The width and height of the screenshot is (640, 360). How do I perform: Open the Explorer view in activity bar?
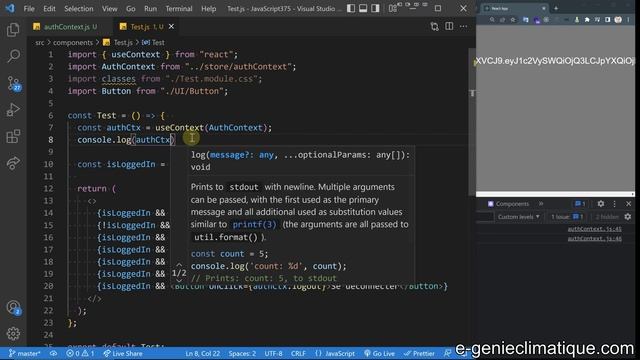click(13, 30)
